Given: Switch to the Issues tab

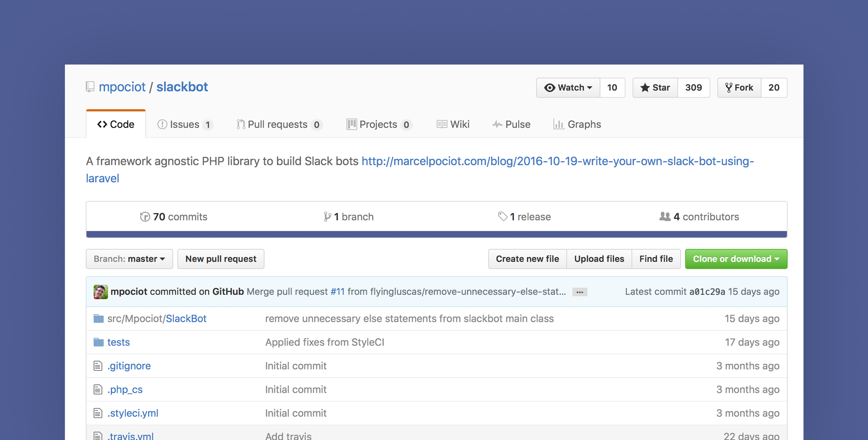Looking at the screenshot, I should point(185,124).
